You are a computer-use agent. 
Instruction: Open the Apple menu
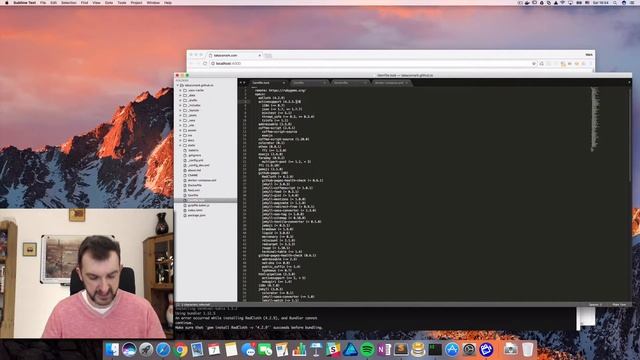(x=7, y=2)
